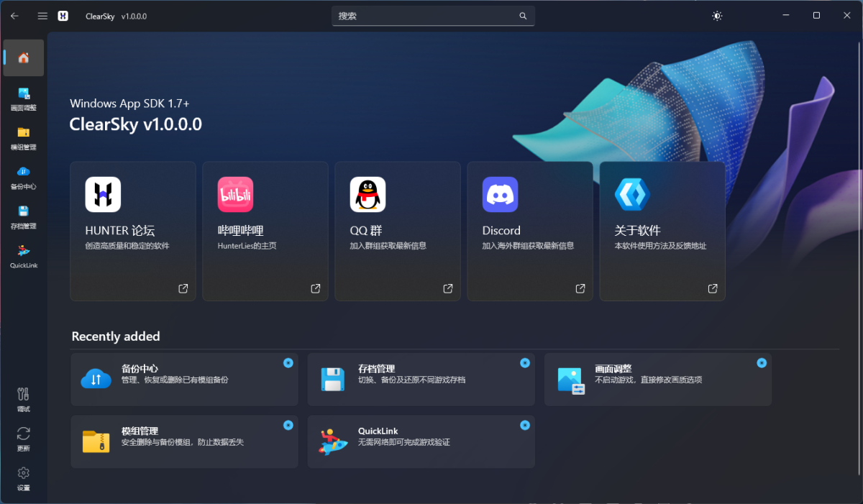Open 设置 gear icon in sidebar
863x504 pixels.
(23, 478)
